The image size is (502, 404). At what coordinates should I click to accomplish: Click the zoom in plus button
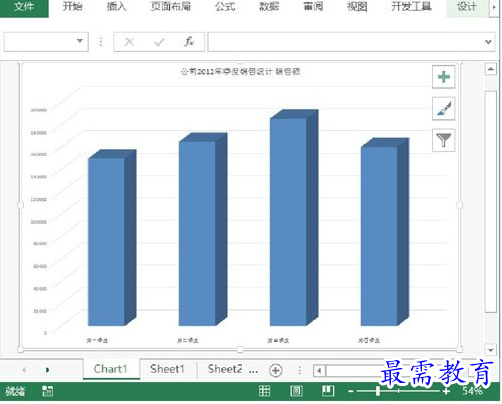[447, 391]
